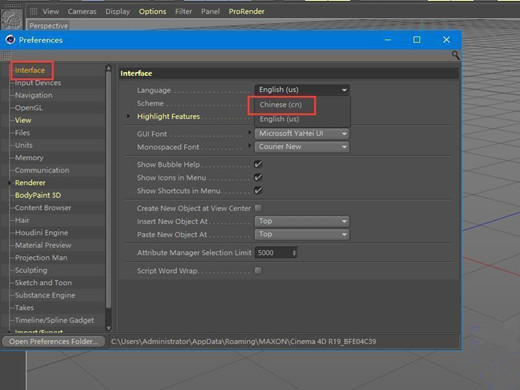Click the category list scrollbar up arrow
Screen dimensions: 520x390
coord(108,68)
